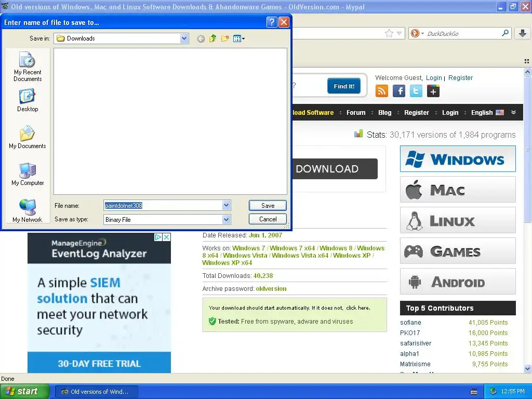Expand the File name dropdown arrow

(x=227, y=205)
